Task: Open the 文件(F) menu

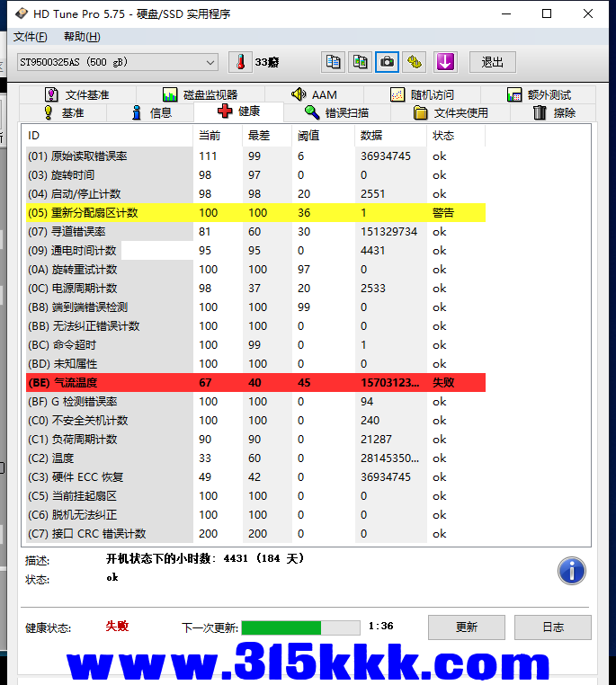Action: click(31, 37)
